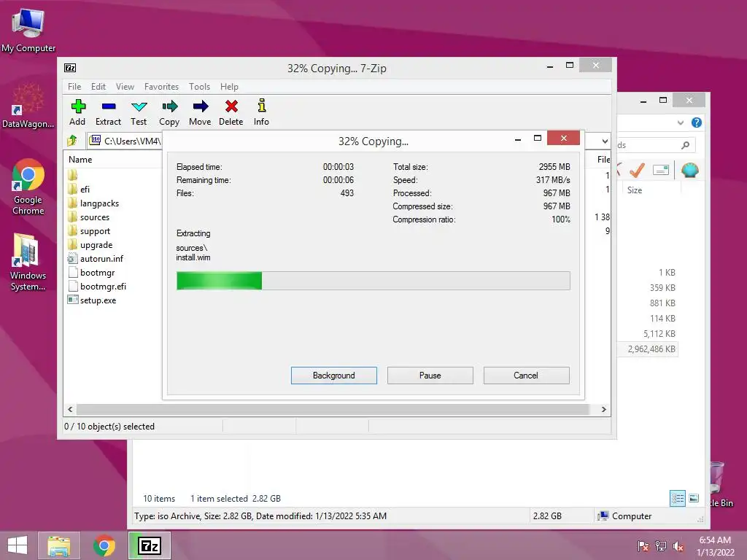
Task: Open the Edit menu
Action: coord(98,87)
